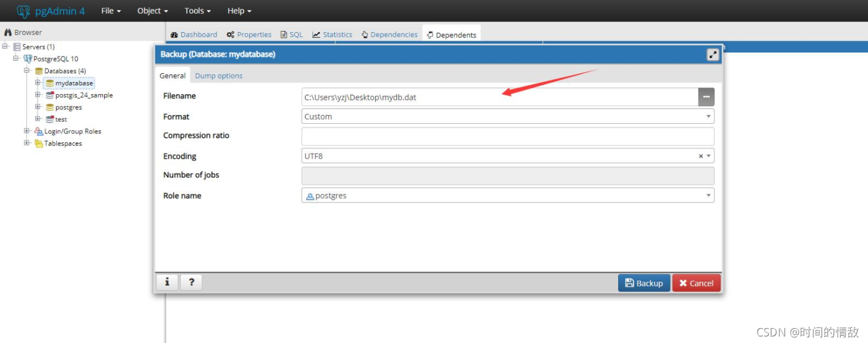Expand the postgres database node
The width and height of the screenshot is (868, 343).
pos(37,107)
